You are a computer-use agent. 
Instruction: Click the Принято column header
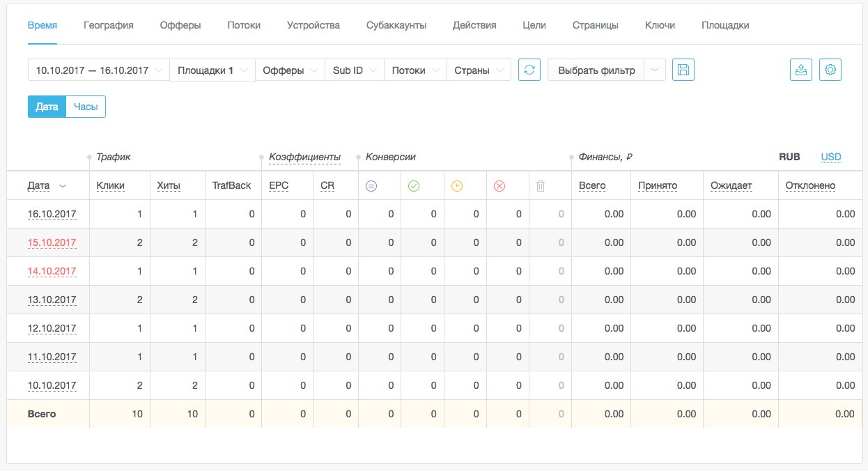pyautogui.click(x=658, y=186)
